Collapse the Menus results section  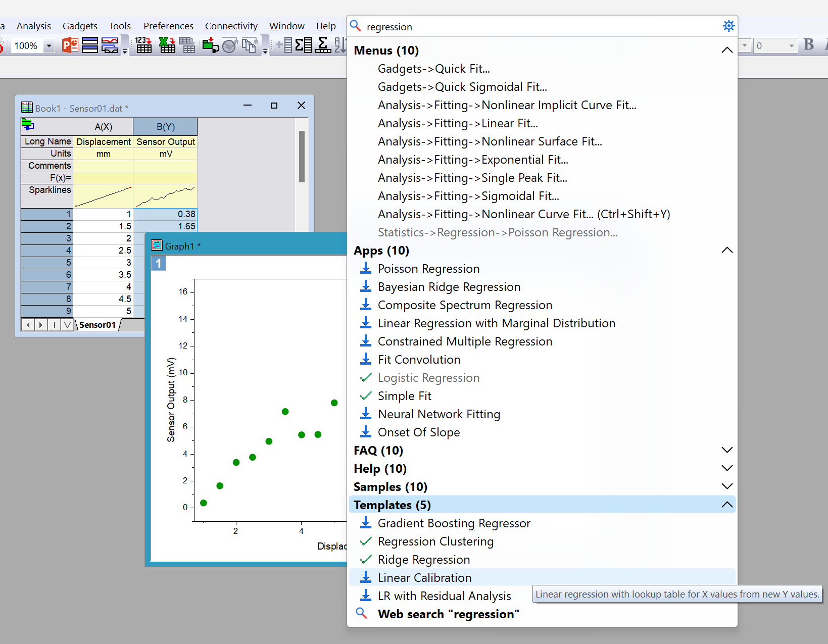(726, 51)
